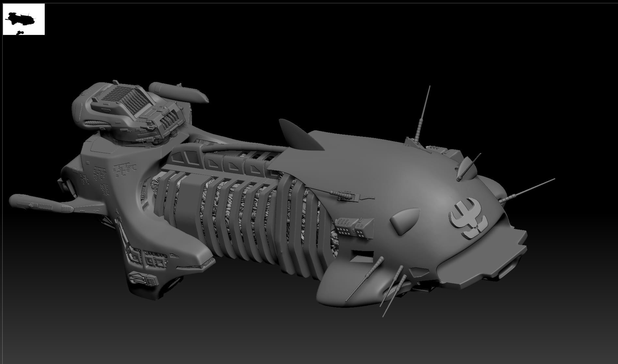Click the trident emblem on the spaceship hull
Screen dimensions: 618x364
468,218
